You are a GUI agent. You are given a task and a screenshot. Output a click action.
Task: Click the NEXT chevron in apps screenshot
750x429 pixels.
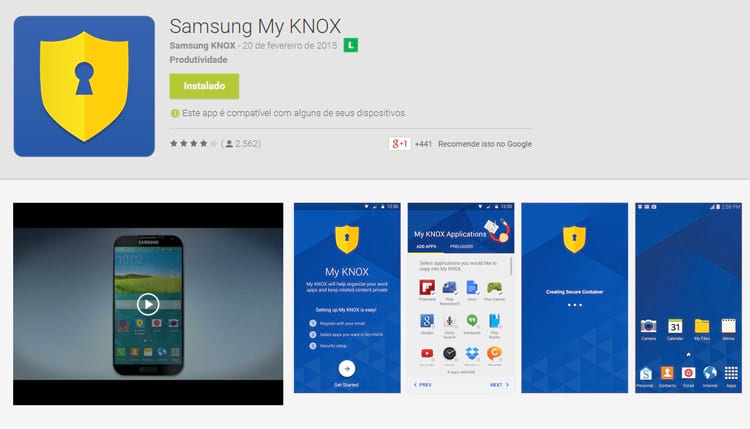507,385
